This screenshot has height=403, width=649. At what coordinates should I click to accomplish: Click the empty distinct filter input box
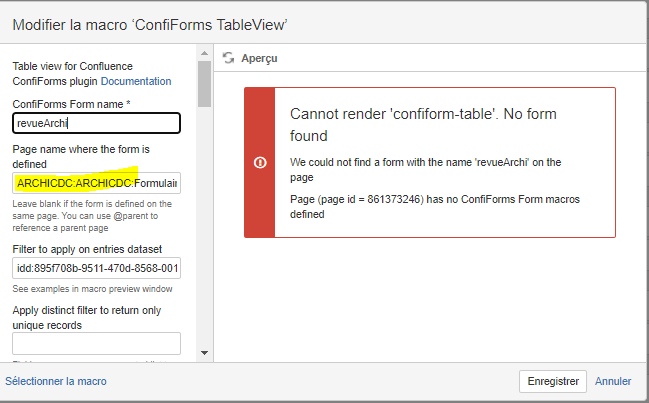click(x=96, y=343)
